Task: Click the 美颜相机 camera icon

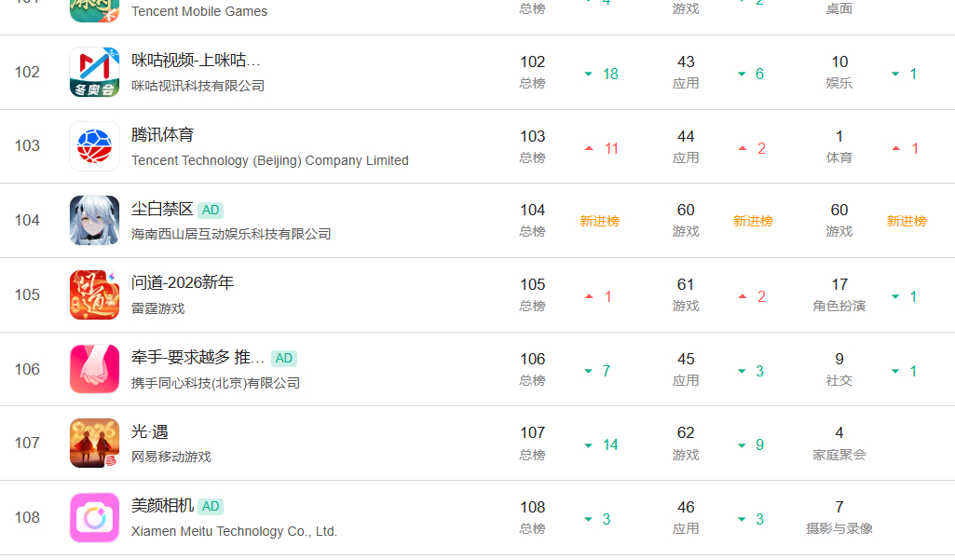Action: pyautogui.click(x=94, y=517)
